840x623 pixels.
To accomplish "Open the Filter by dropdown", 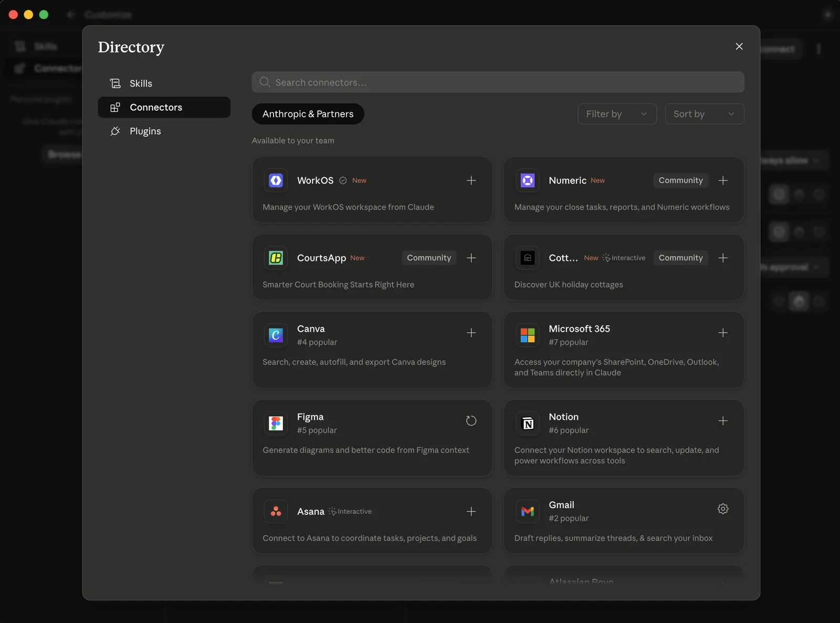I will click(x=617, y=114).
